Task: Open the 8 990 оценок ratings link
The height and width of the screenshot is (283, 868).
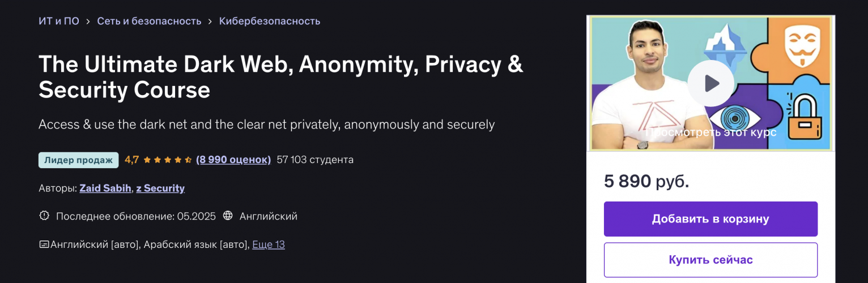Action: coord(233,160)
